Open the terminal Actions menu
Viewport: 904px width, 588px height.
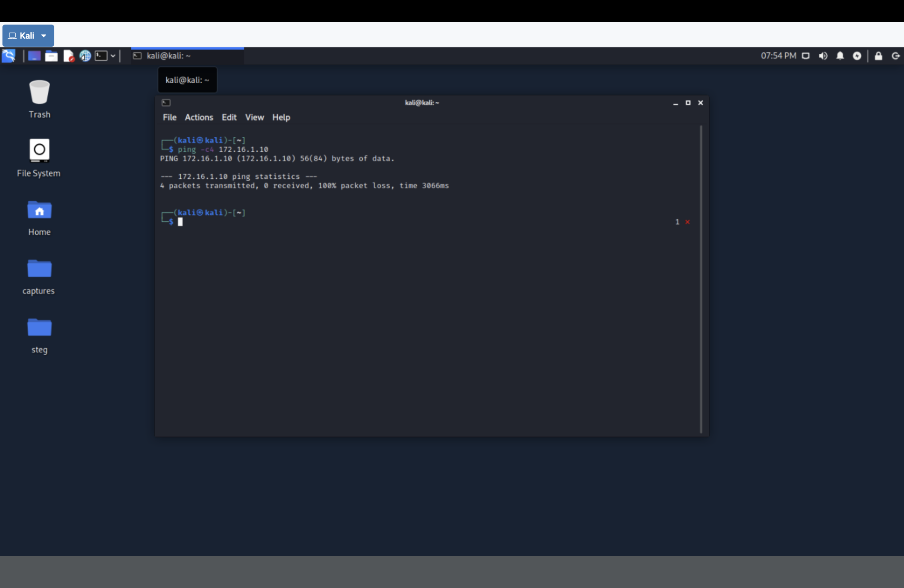point(199,117)
